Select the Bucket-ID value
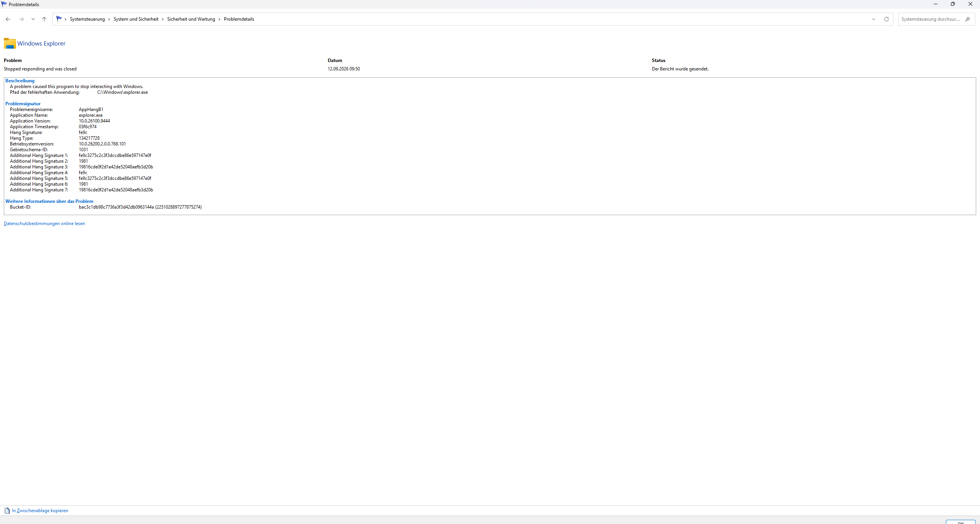 [140, 207]
